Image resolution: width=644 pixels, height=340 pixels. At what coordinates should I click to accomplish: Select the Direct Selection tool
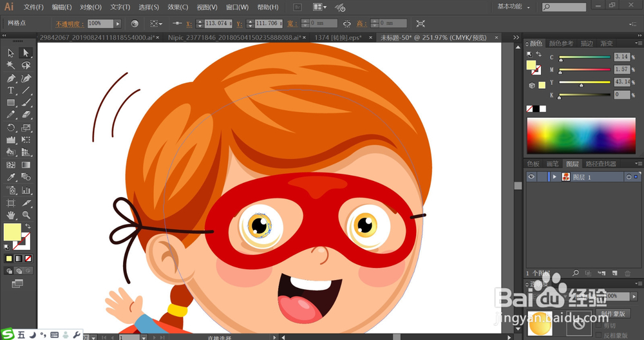[26, 53]
